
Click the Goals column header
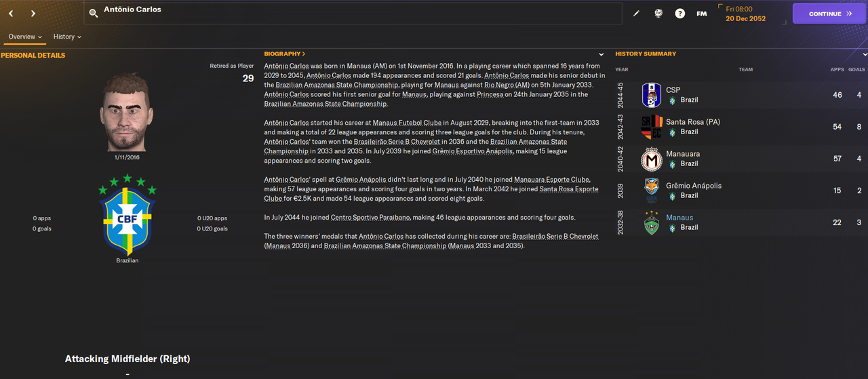[x=856, y=70]
